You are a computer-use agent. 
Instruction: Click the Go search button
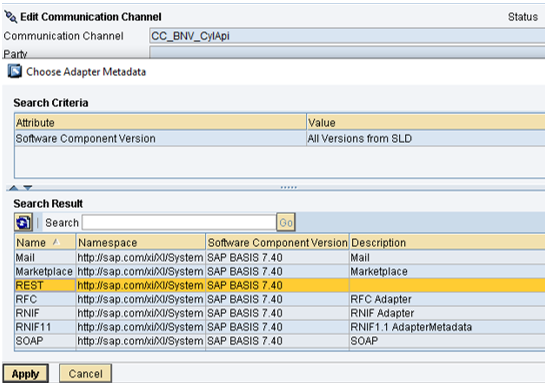click(x=286, y=222)
